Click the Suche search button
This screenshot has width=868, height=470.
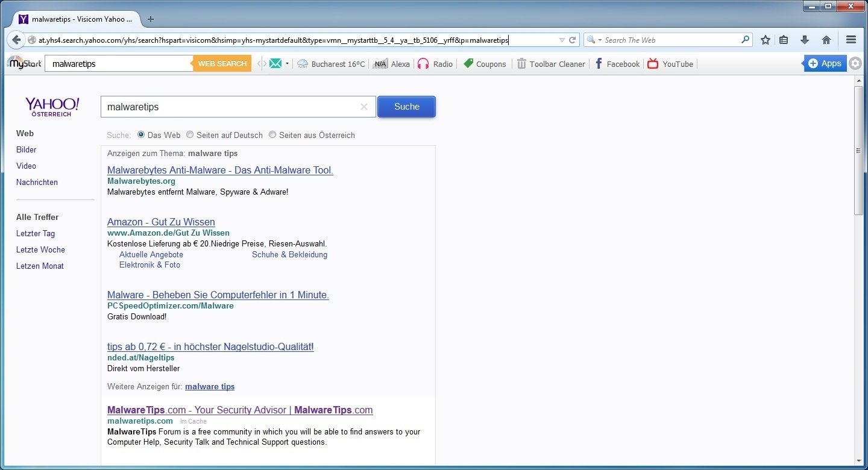(406, 107)
